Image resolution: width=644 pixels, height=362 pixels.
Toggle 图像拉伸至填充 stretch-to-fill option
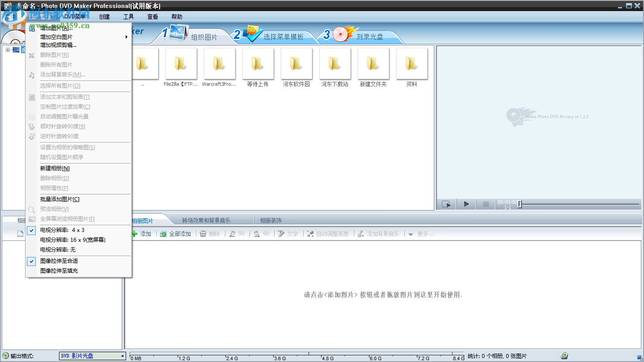59,270
